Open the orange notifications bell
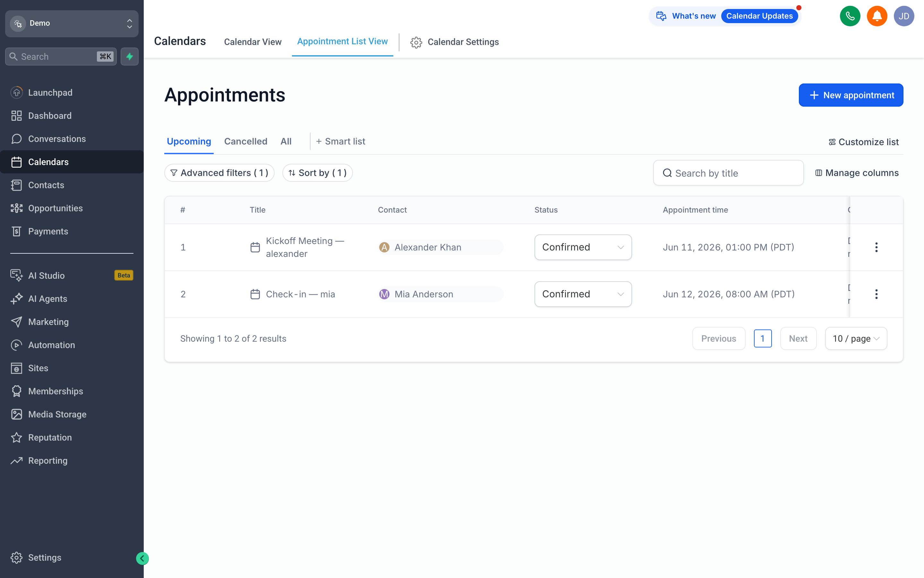924x578 pixels. [x=877, y=16]
